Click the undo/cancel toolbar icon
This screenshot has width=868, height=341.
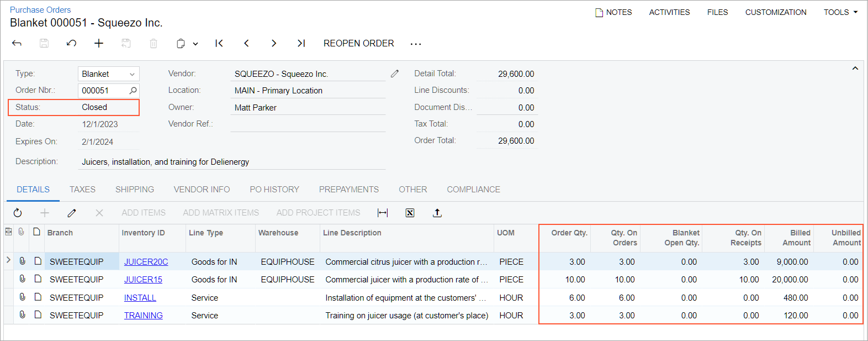(71, 43)
